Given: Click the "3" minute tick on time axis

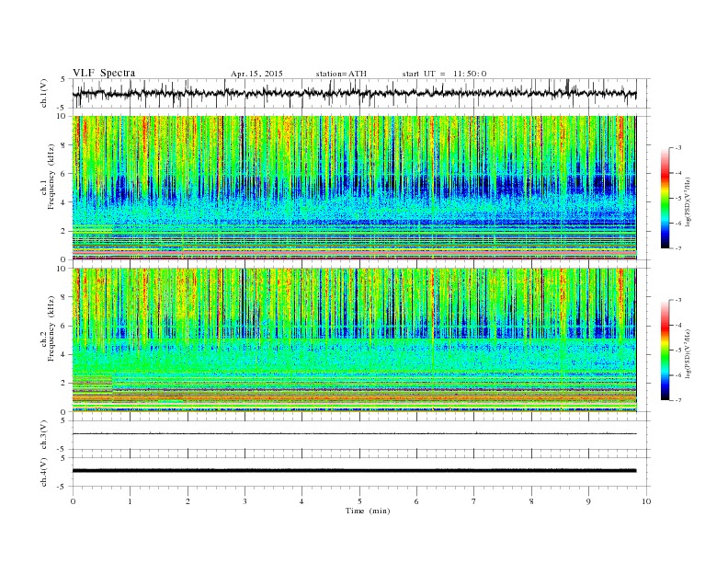Looking at the screenshot, I should pos(245,501).
